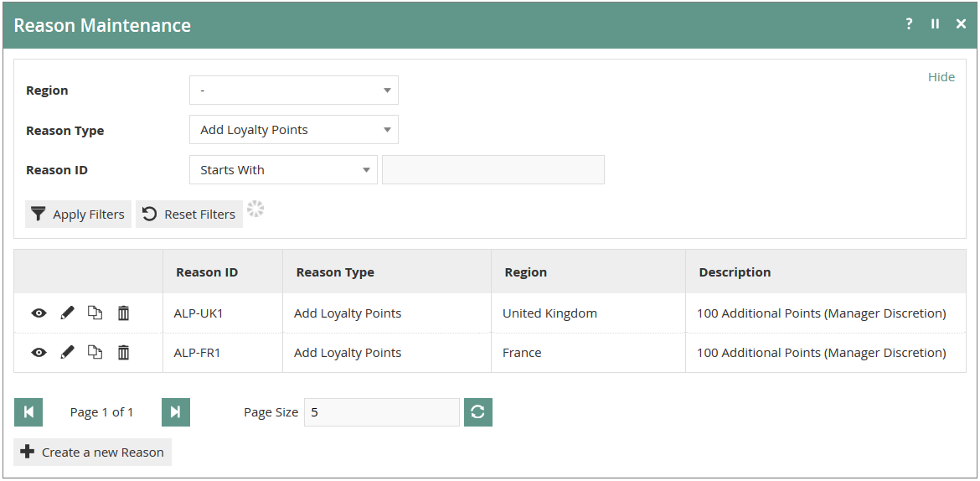The image size is (980, 481).
Task: Edit the ALP-UK1 reason with pencil icon
Action: coord(68,313)
